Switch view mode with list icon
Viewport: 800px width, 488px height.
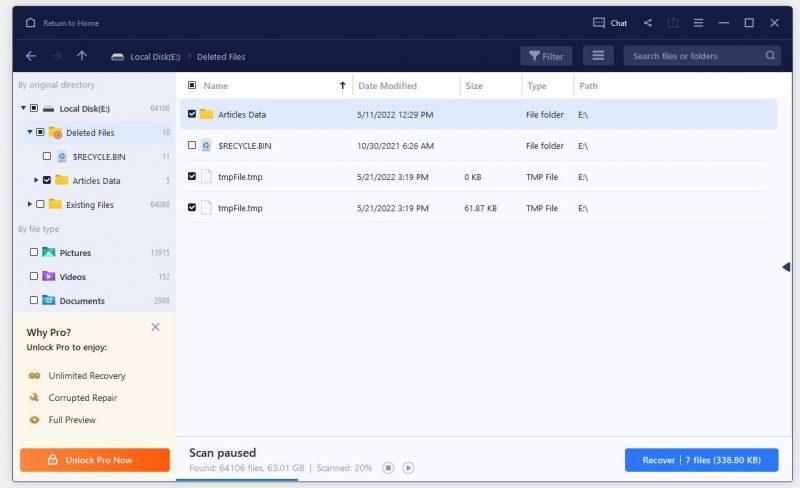598,56
